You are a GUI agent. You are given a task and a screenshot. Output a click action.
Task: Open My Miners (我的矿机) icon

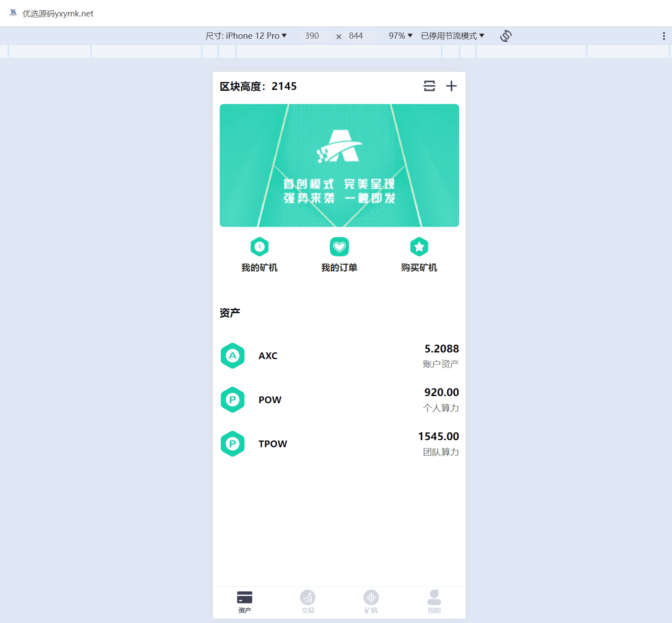click(259, 247)
